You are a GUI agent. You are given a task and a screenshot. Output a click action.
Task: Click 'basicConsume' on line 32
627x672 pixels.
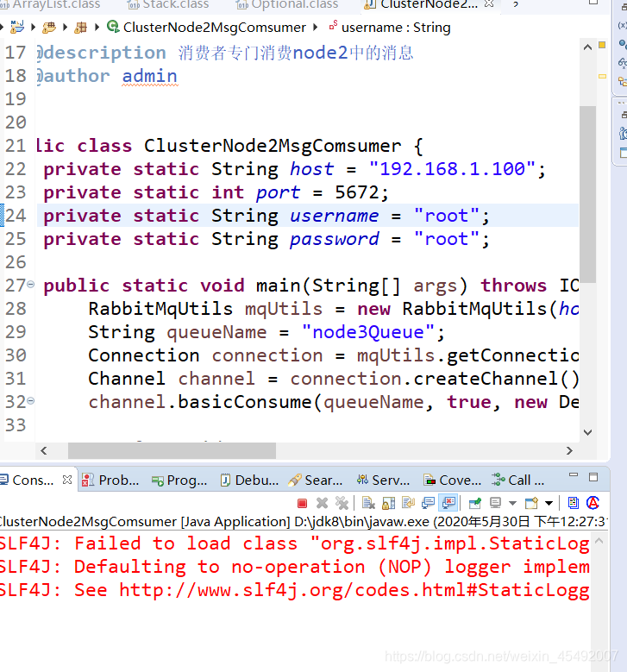[x=245, y=402]
